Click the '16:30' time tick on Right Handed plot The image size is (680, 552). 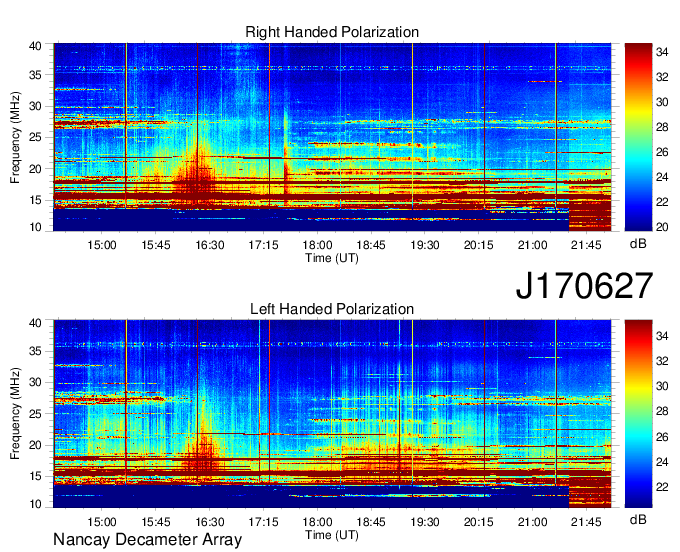click(x=209, y=245)
